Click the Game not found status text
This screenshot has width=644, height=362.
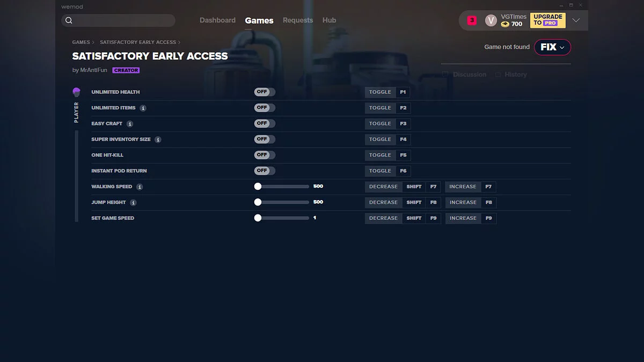click(x=507, y=47)
